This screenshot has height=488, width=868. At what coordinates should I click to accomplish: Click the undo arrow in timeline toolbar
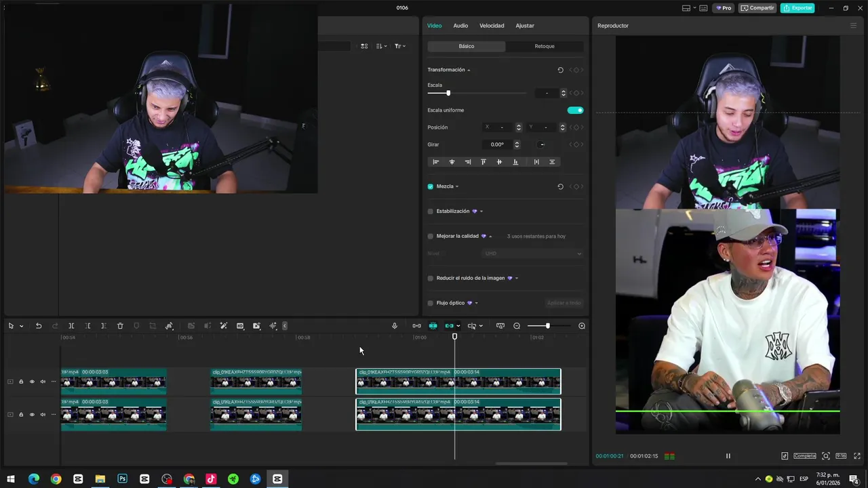(39, 326)
